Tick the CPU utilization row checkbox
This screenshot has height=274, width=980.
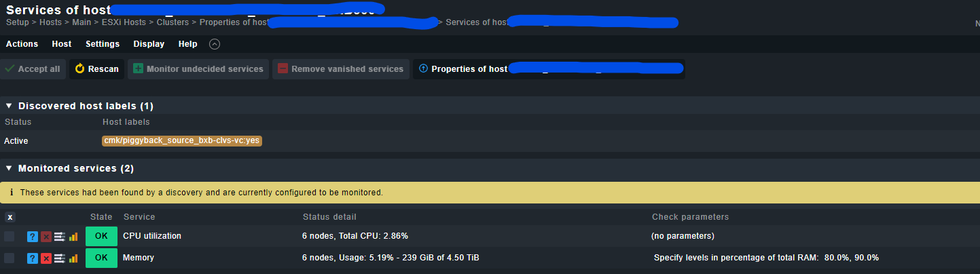(x=10, y=237)
